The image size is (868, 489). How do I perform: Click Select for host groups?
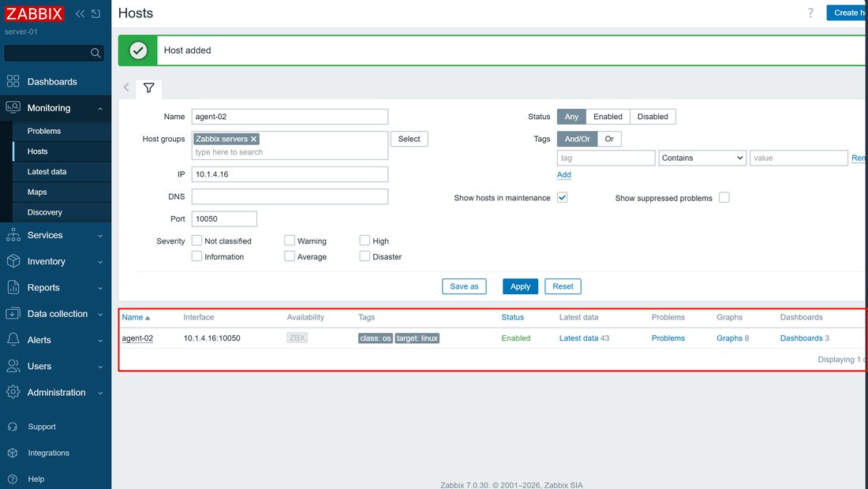pos(409,139)
